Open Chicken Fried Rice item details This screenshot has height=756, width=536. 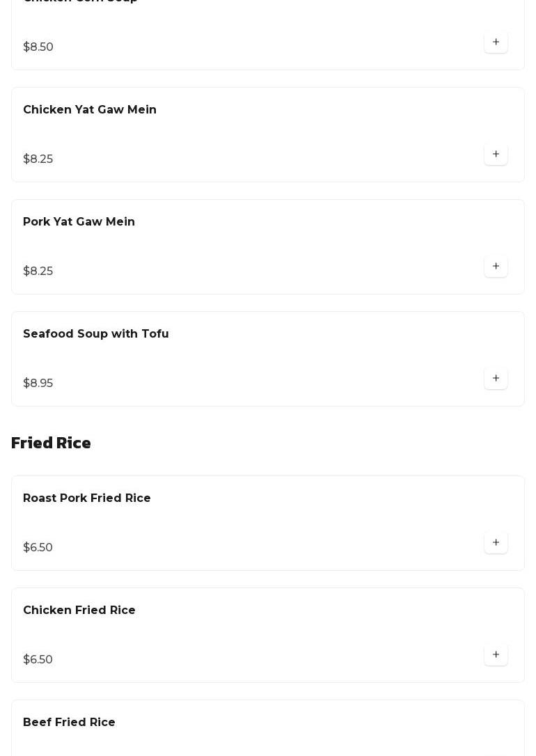79,611
